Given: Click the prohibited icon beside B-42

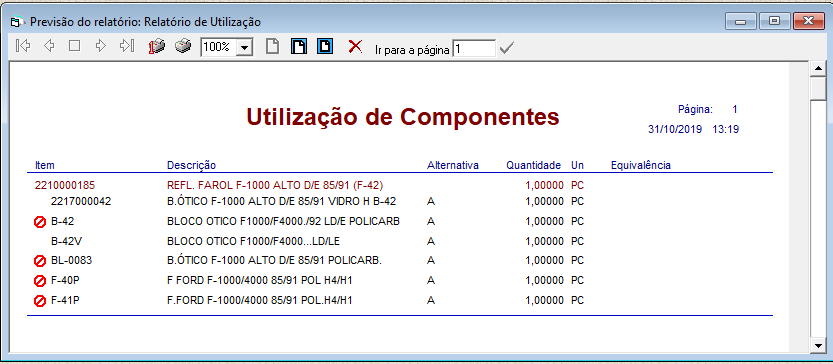Looking at the screenshot, I should 40,222.
